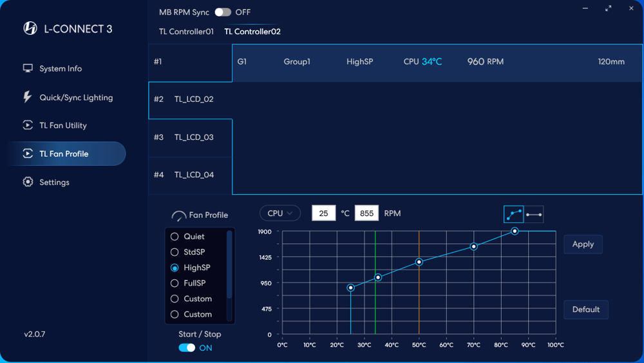Select the TL Controller02 tab
This screenshot has height=363, width=644.
point(252,32)
